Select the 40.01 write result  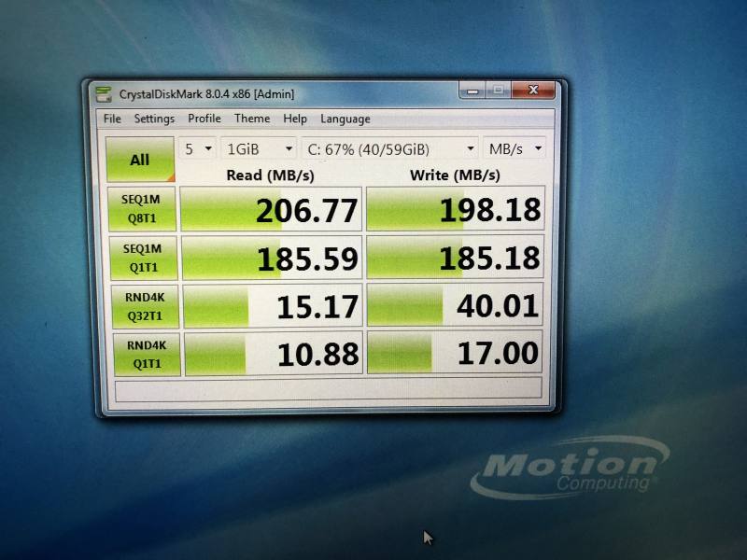[x=455, y=305]
